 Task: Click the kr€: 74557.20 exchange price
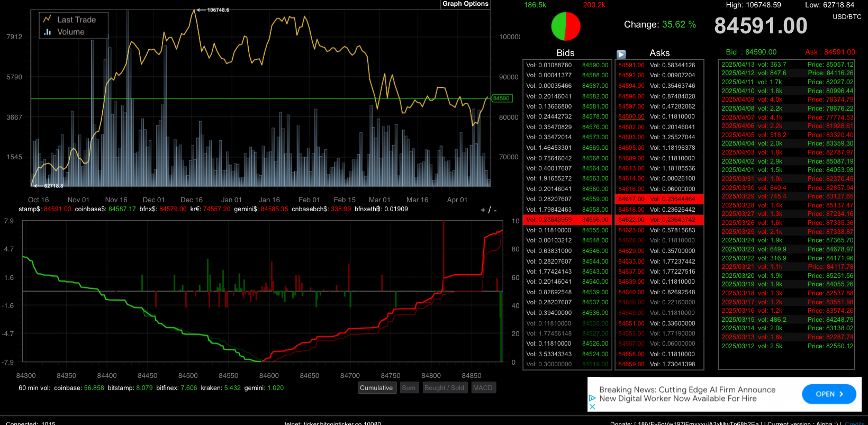coord(211,209)
